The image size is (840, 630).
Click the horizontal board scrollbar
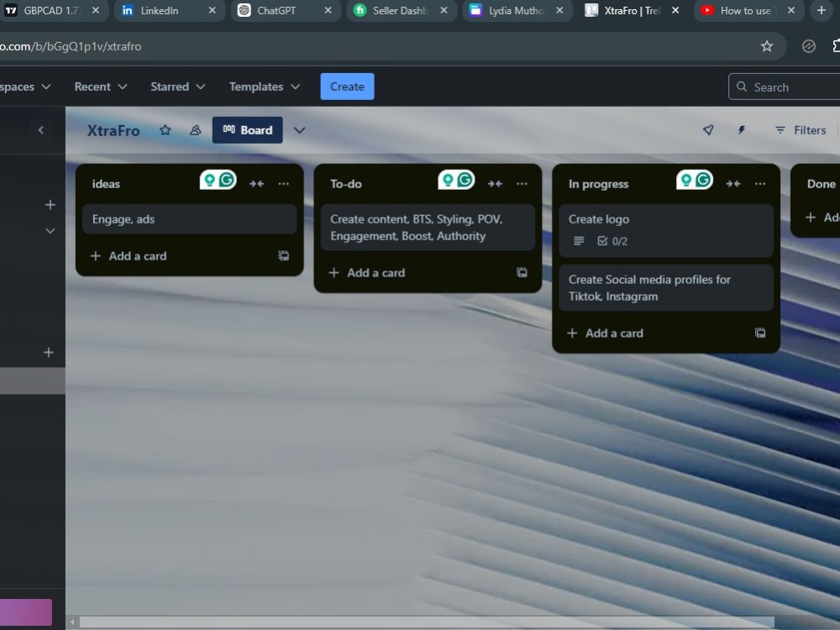(427, 622)
